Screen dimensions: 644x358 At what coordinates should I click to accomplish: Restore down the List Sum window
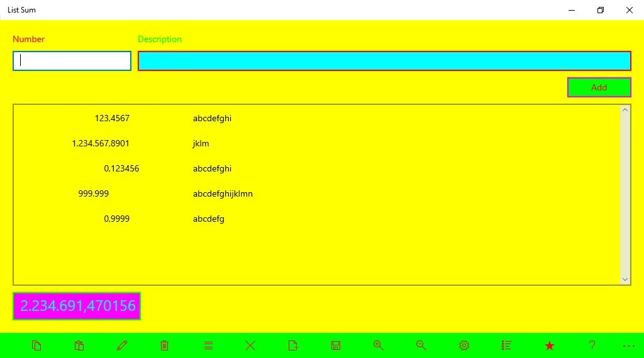pos(600,10)
